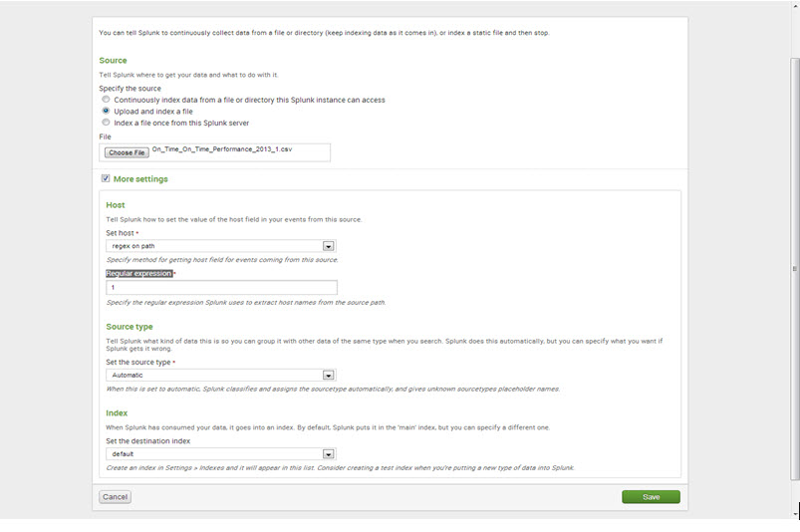This screenshot has width=800, height=532.
Task: Click the Specify the source label
Action: 130,89
